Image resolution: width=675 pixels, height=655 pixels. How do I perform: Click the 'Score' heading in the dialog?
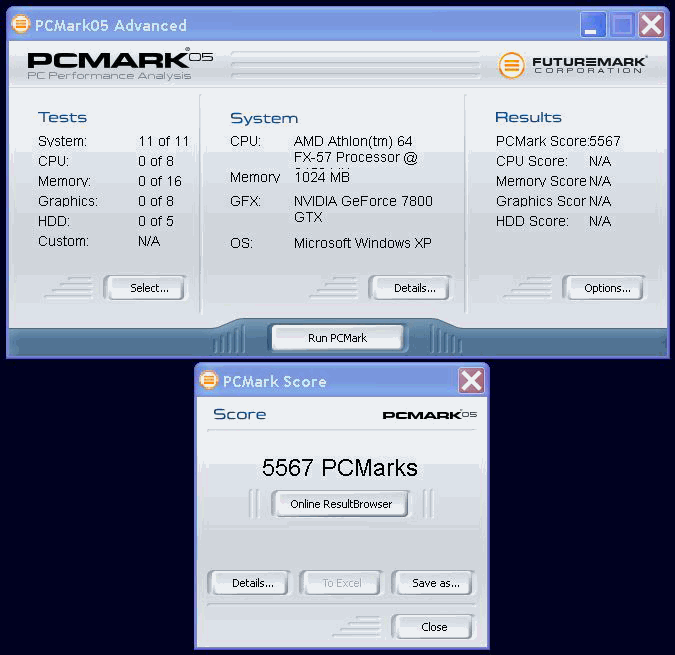point(239,414)
